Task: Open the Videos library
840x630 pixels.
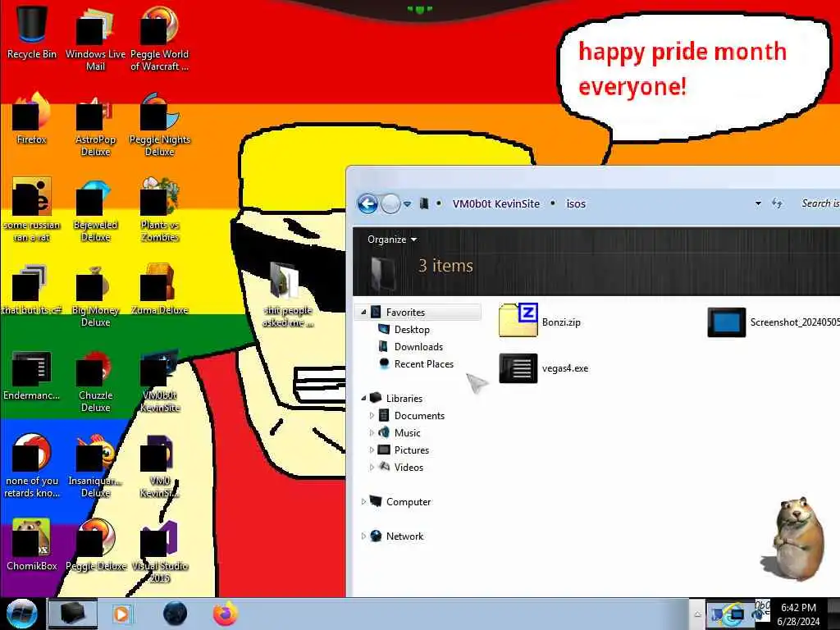Action: click(x=409, y=467)
